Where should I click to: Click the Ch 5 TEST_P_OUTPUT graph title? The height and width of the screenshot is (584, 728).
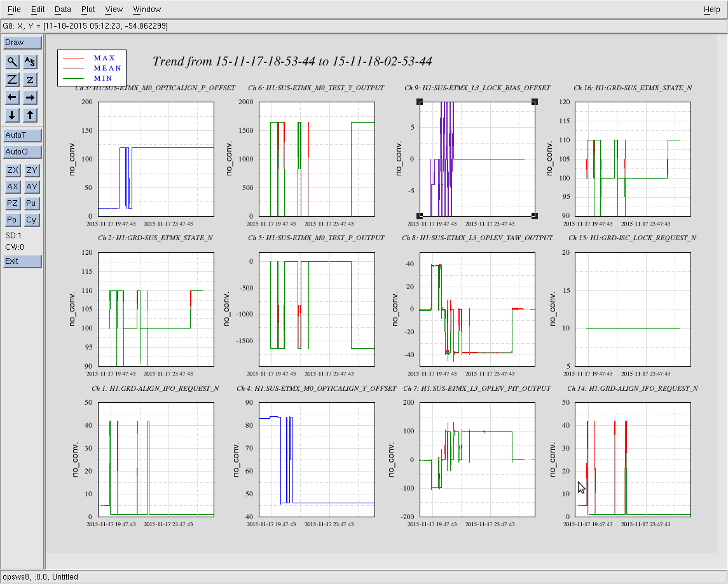316,238
